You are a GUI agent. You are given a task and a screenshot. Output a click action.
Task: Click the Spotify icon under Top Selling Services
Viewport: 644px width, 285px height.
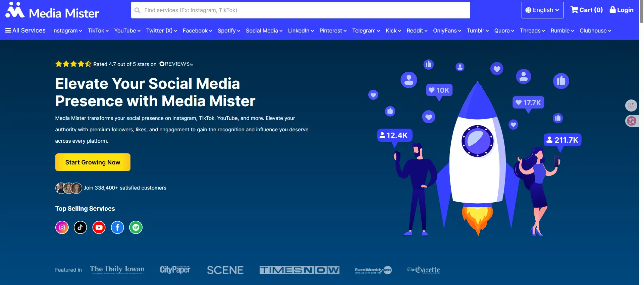pyautogui.click(x=136, y=227)
